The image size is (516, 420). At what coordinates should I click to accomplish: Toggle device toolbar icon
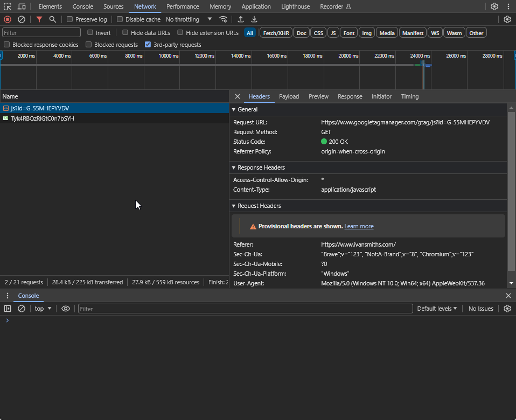click(x=22, y=6)
